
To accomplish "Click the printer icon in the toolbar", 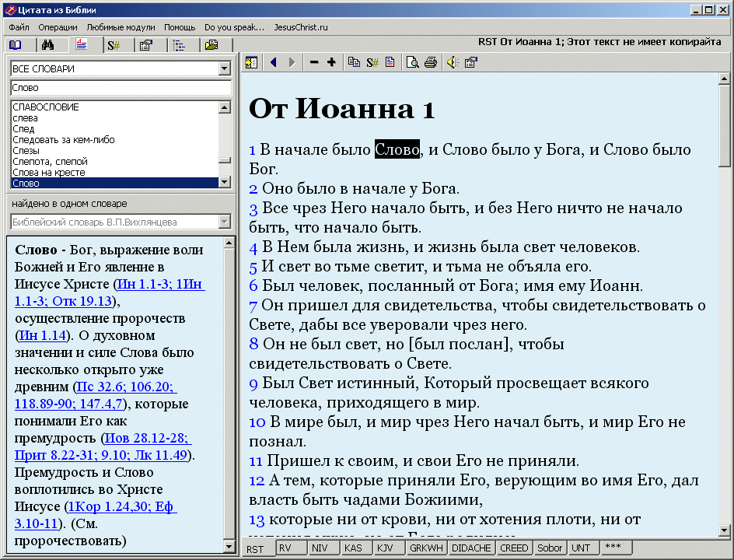I will (x=430, y=63).
